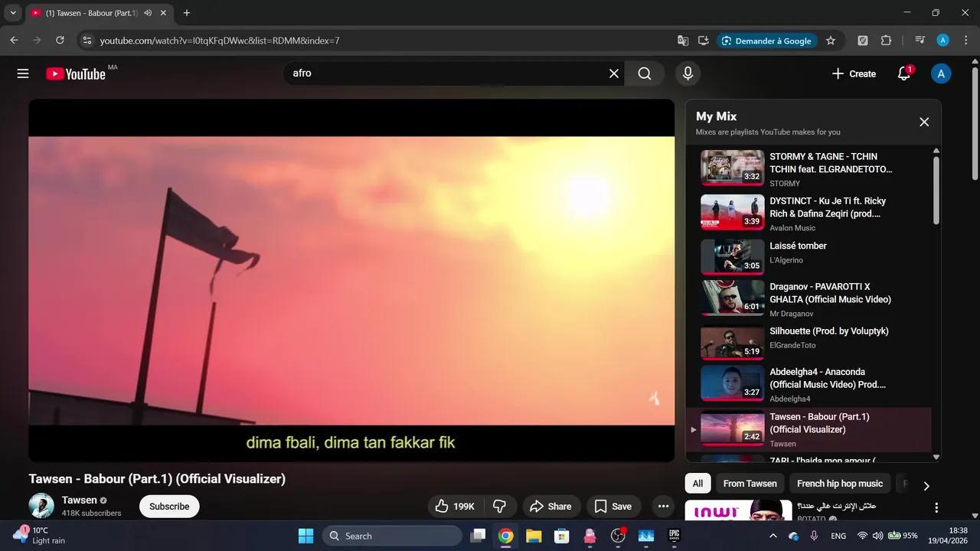The image size is (980, 551).
Task: Open media controls icon in Chrome toolbar
Action: point(920,41)
